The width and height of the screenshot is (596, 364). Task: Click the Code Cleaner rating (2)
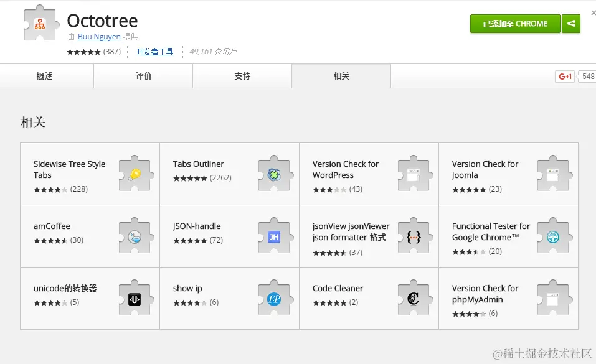[335, 302]
